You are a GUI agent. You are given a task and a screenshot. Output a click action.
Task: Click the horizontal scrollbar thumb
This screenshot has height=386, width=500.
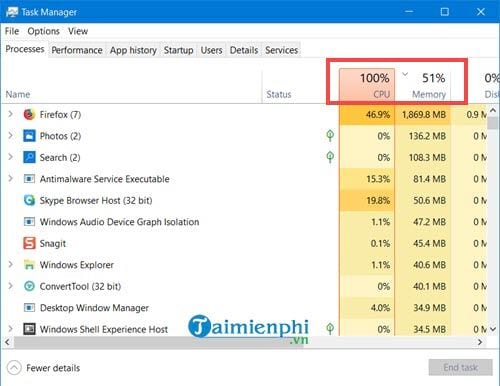(159, 342)
